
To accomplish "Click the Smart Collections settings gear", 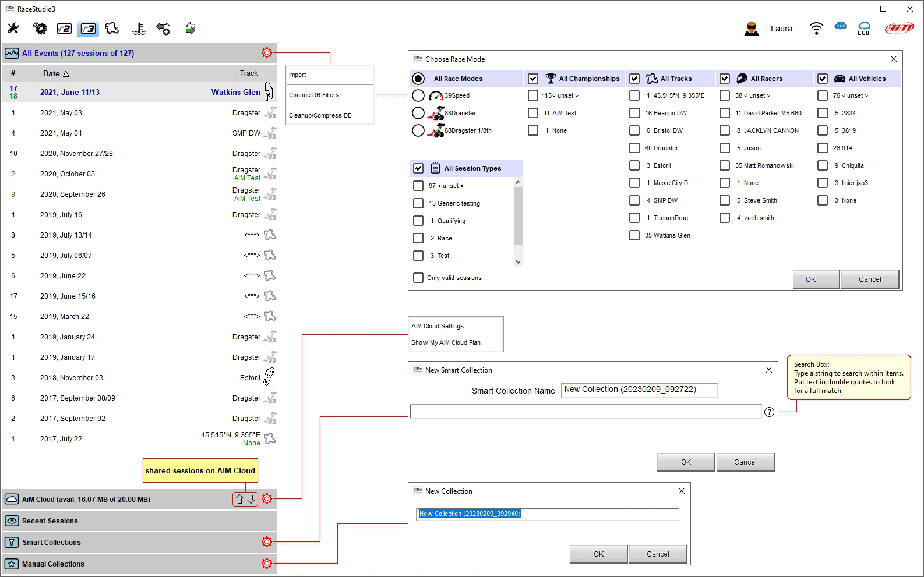I will click(x=267, y=542).
